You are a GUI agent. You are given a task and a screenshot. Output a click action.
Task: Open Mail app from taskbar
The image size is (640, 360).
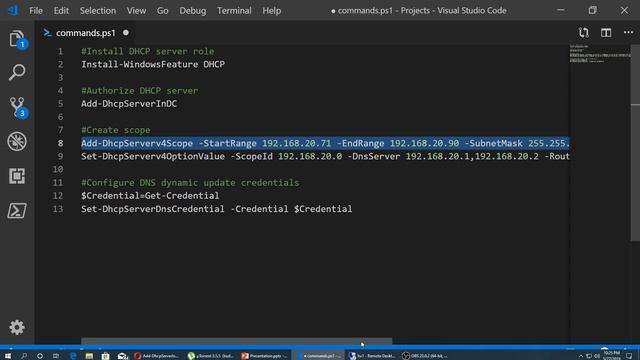[x=122, y=356]
